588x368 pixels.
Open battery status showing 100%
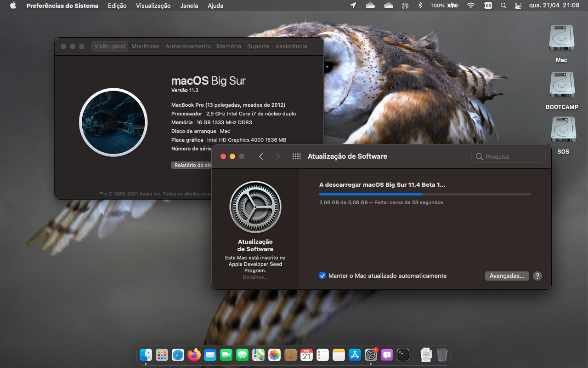[445, 6]
